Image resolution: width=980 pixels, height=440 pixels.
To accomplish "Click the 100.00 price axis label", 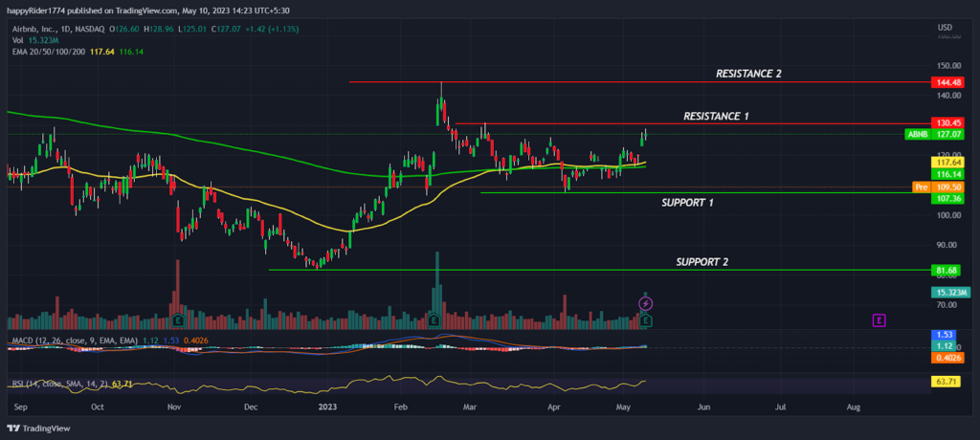I will [x=947, y=215].
